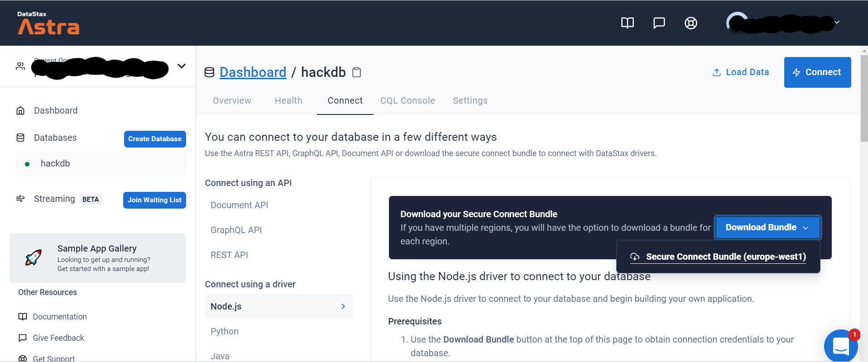The height and width of the screenshot is (362, 868).
Task: Click the Load Data button
Action: pyautogui.click(x=741, y=72)
